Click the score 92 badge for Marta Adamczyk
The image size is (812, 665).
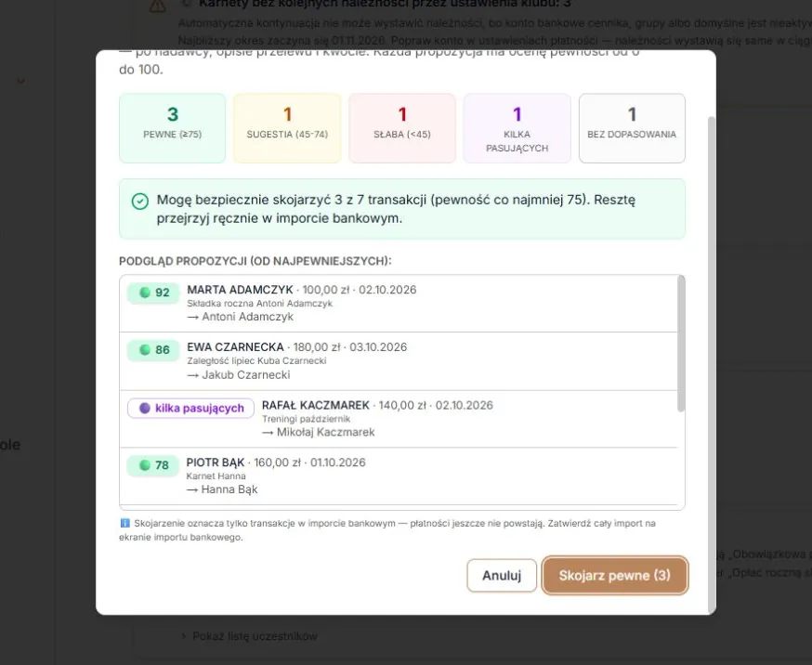coord(153,293)
